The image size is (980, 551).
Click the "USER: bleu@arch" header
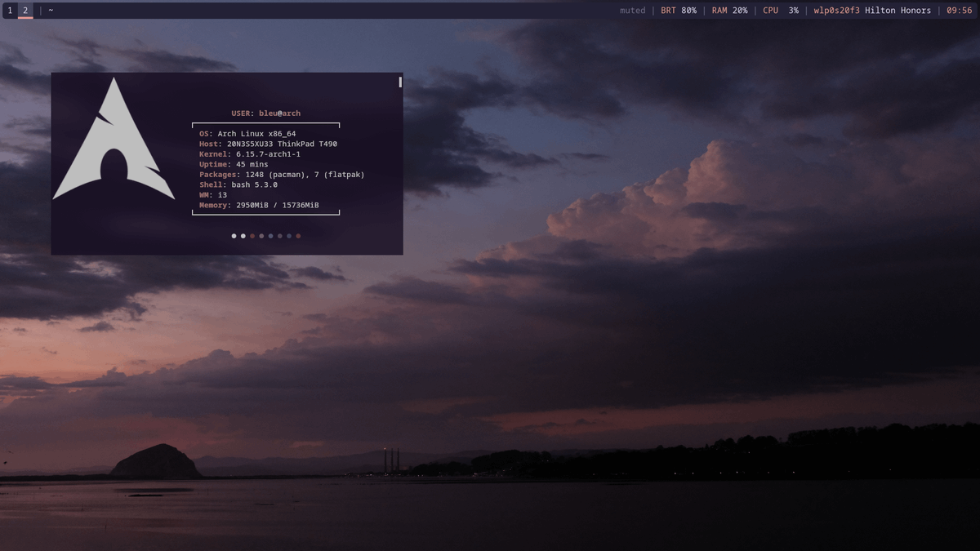tap(266, 113)
